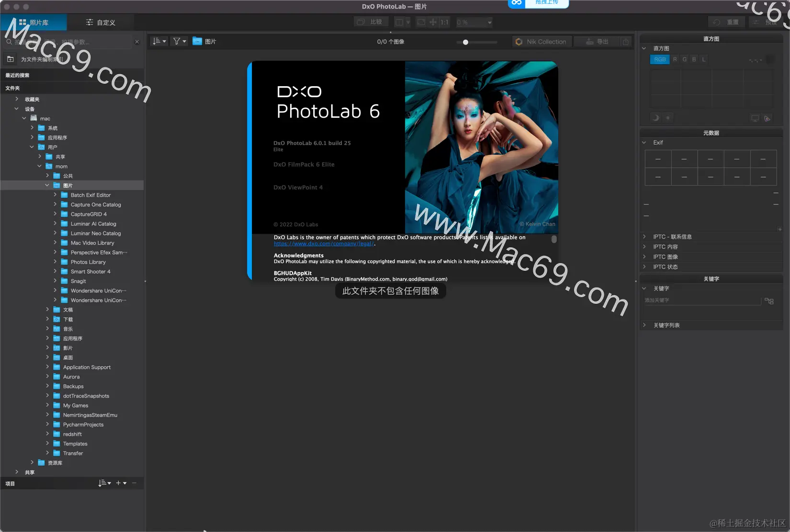Image resolution: width=790 pixels, height=532 pixels.
Task: Click the fit-to-screen zoom icon
Action: click(421, 22)
